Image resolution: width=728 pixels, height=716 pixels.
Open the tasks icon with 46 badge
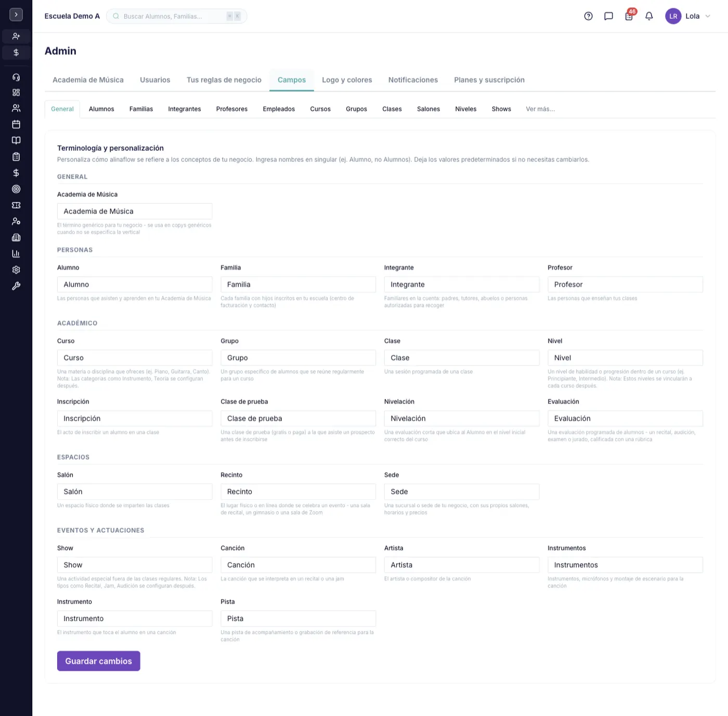pos(629,15)
